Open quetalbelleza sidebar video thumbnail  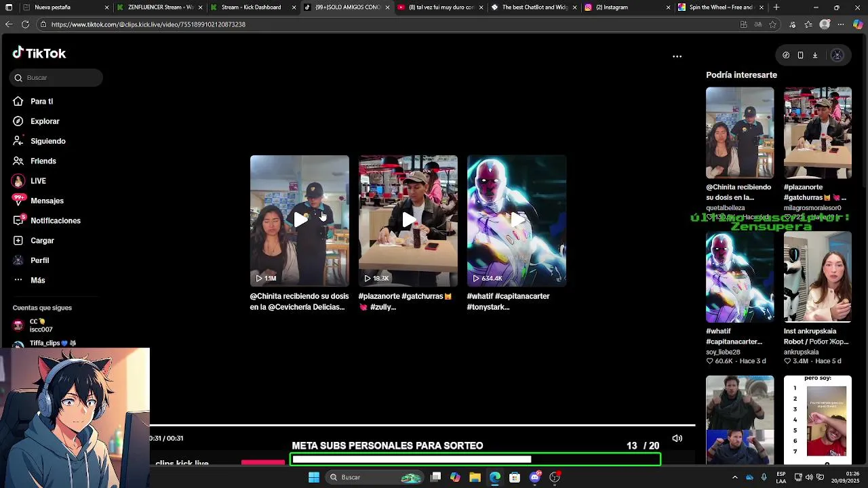(740, 133)
